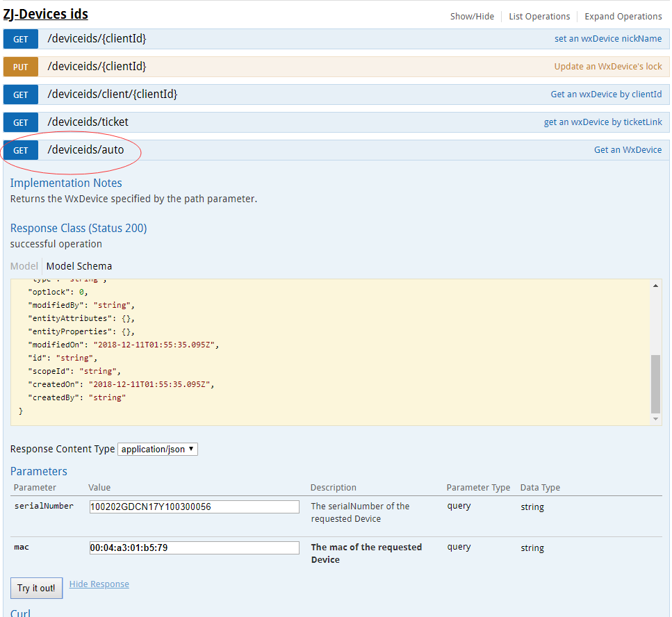Click the GET badge for /deviceids/{clientId}
672x617 pixels.
coord(21,40)
